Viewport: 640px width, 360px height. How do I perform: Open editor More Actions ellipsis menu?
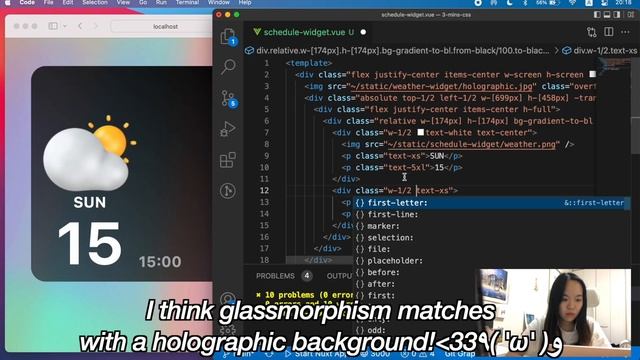click(625, 32)
